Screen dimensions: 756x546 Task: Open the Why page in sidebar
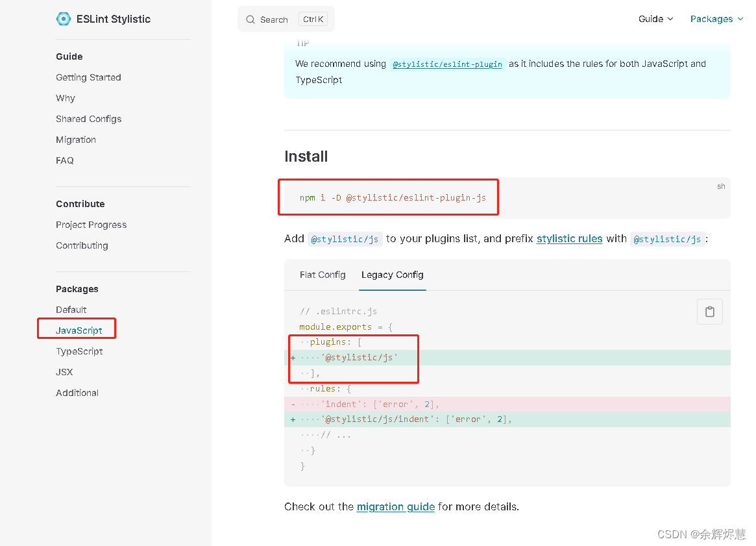click(66, 98)
